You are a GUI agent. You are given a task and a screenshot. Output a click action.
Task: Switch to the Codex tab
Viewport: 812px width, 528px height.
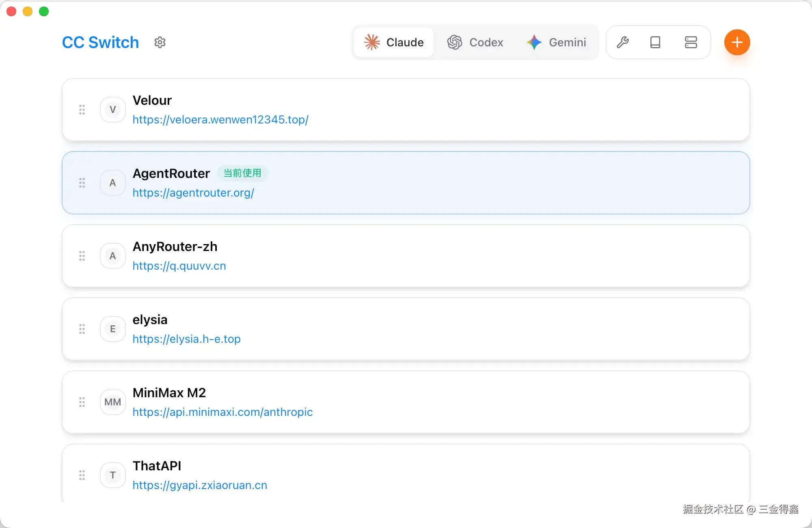click(475, 42)
